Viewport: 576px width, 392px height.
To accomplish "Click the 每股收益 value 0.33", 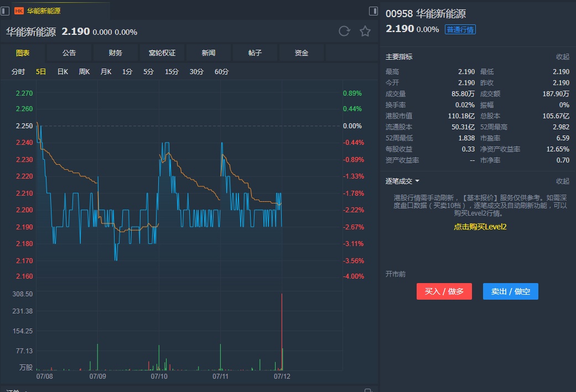I will click(468, 149).
